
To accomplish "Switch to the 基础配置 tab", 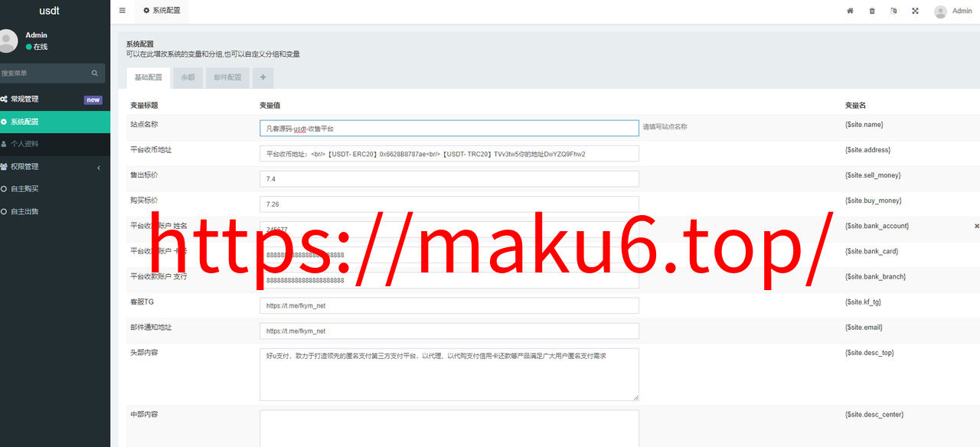I will click(x=149, y=78).
